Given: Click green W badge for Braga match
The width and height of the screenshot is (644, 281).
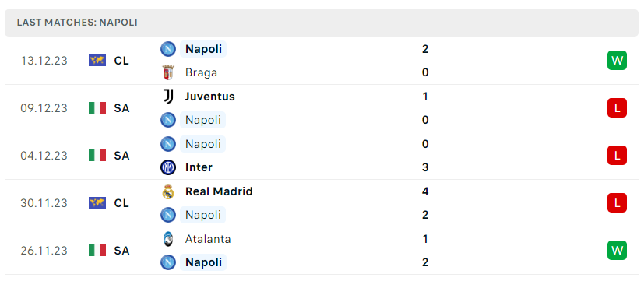Looking at the screenshot, I should [x=617, y=61].
